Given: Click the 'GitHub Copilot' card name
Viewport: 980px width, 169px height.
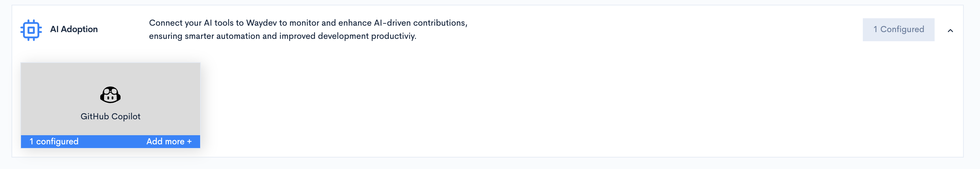Looking at the screenshot, I should tap(110, 116).
